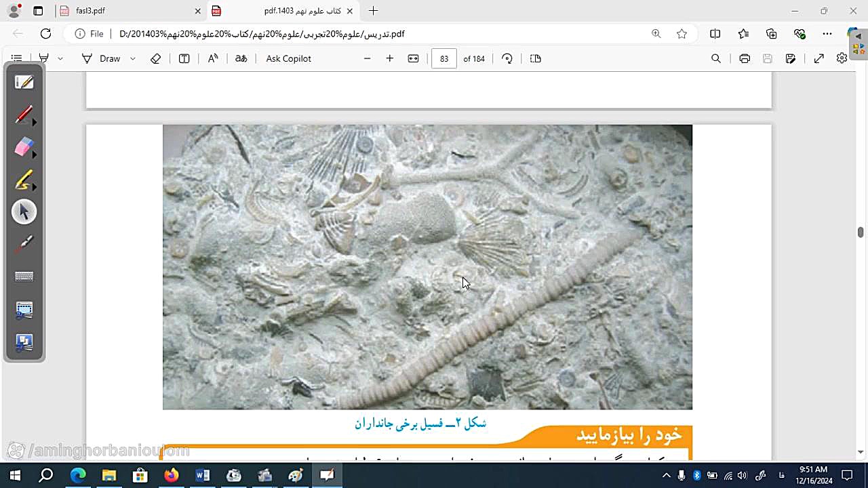This screenshot has height=488, width=868.
Task: Open Browser essentials heart icon
Action: (800, 34)
